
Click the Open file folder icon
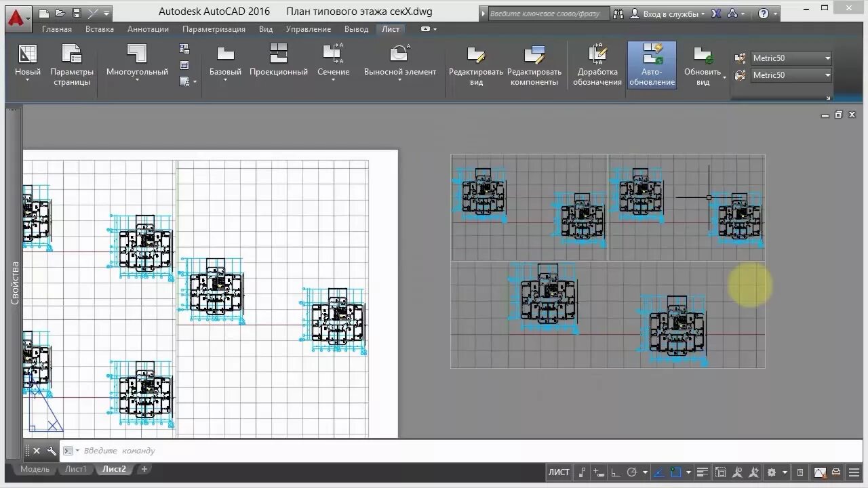60,14
